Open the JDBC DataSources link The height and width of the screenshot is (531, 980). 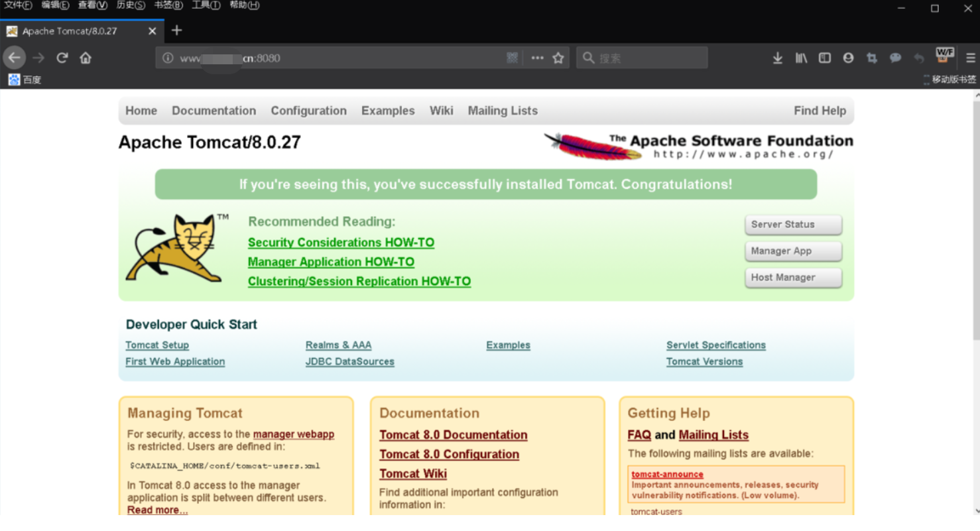point(350,361)
